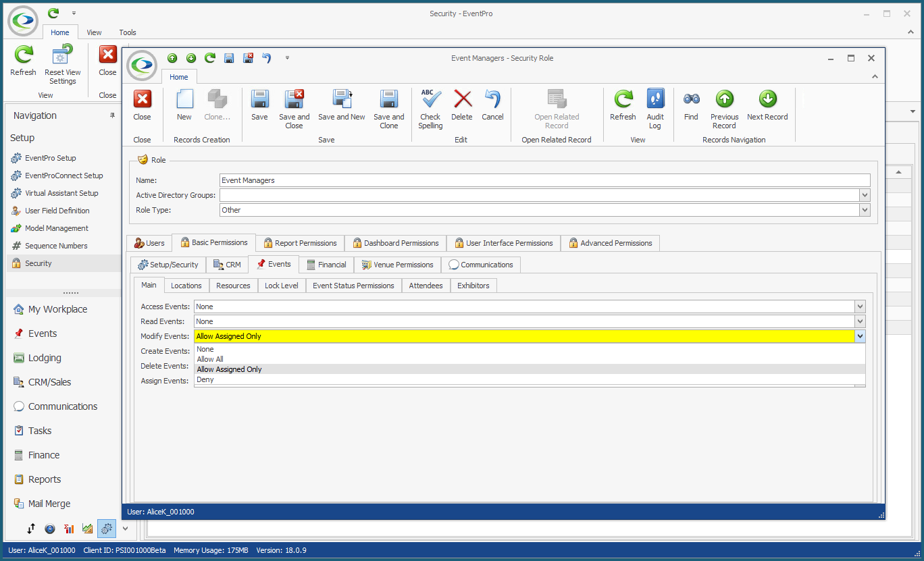This screenshot has width=924, height=561.
Task: Open the Lock Level tab
Action: [x=282, y=286]
